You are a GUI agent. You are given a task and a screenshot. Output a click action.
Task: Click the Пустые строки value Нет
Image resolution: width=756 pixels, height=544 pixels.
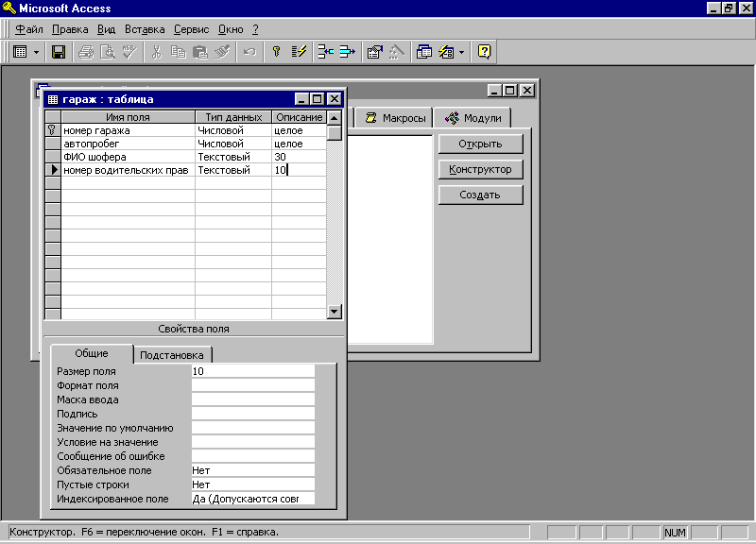(x=253, y=484)
